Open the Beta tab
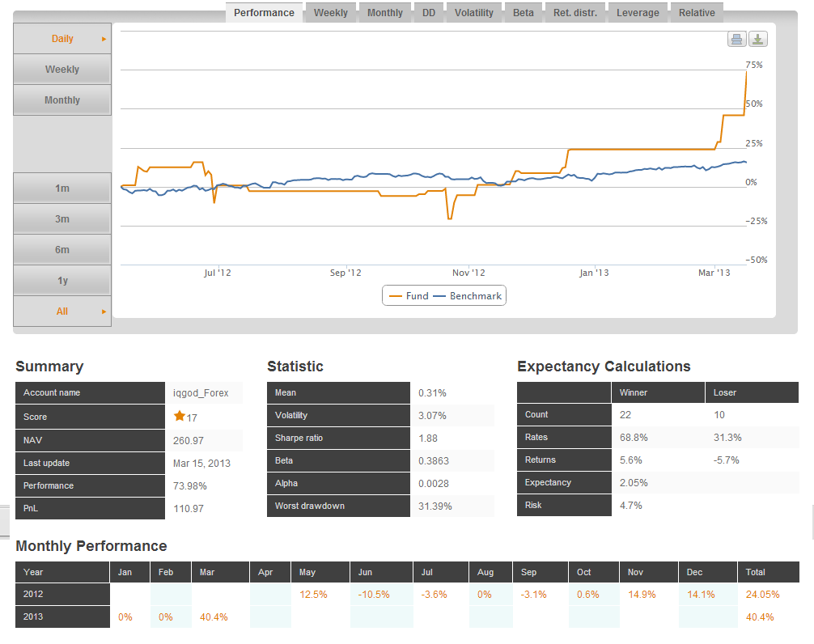 (x=524, y=12)
